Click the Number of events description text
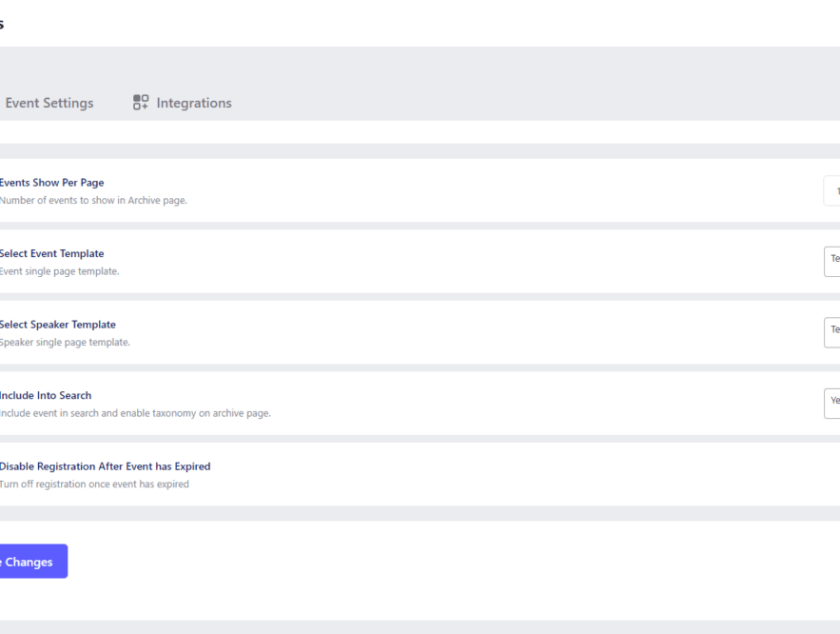 92,200
